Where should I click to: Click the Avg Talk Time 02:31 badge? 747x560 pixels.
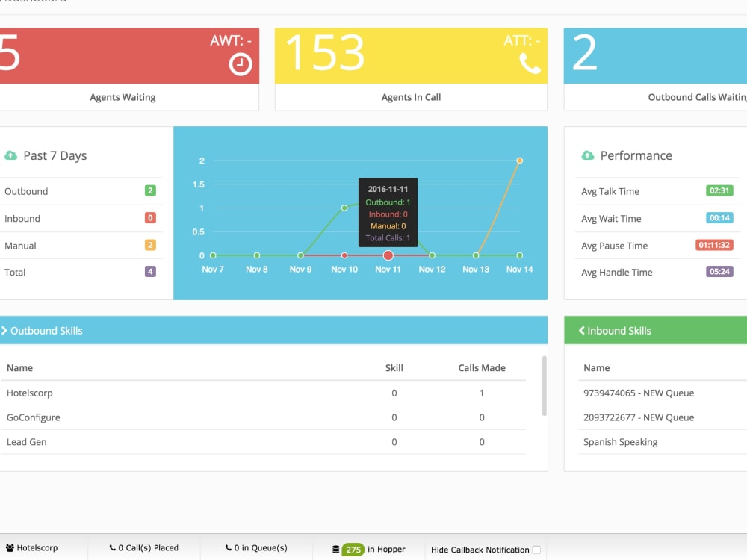pyautogui.click(x=719, y=190)
